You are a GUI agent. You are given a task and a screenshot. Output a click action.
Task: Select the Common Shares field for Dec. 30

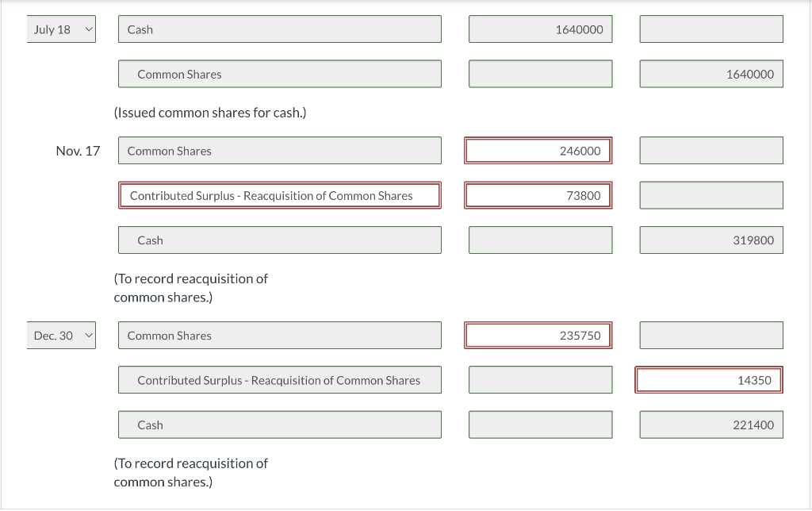(279, 335)
